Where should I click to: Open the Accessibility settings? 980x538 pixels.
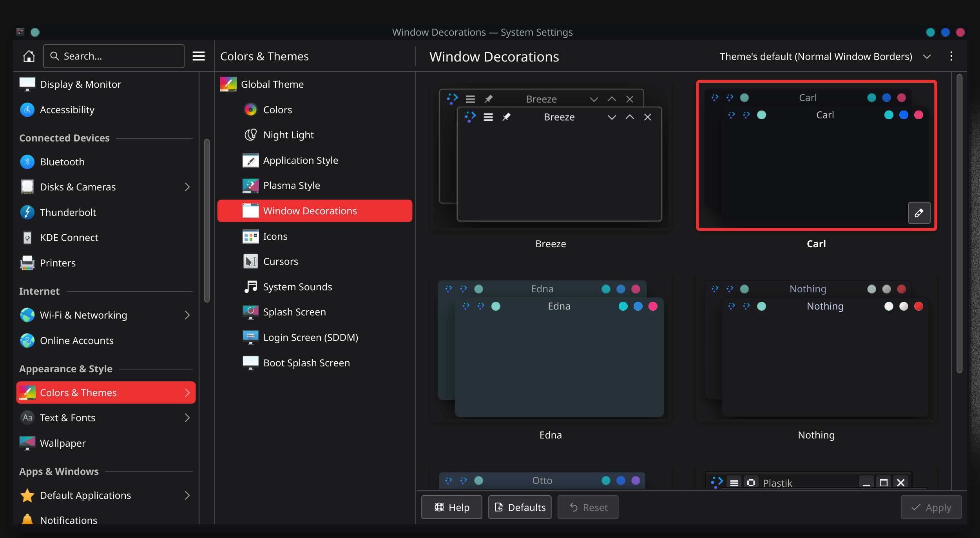(x=106, y=110)
